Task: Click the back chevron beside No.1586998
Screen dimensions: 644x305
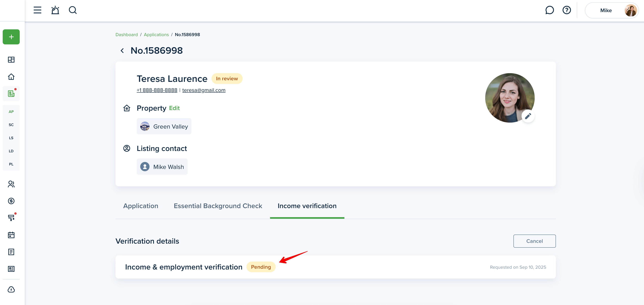Action: click(x=122, y=51)
